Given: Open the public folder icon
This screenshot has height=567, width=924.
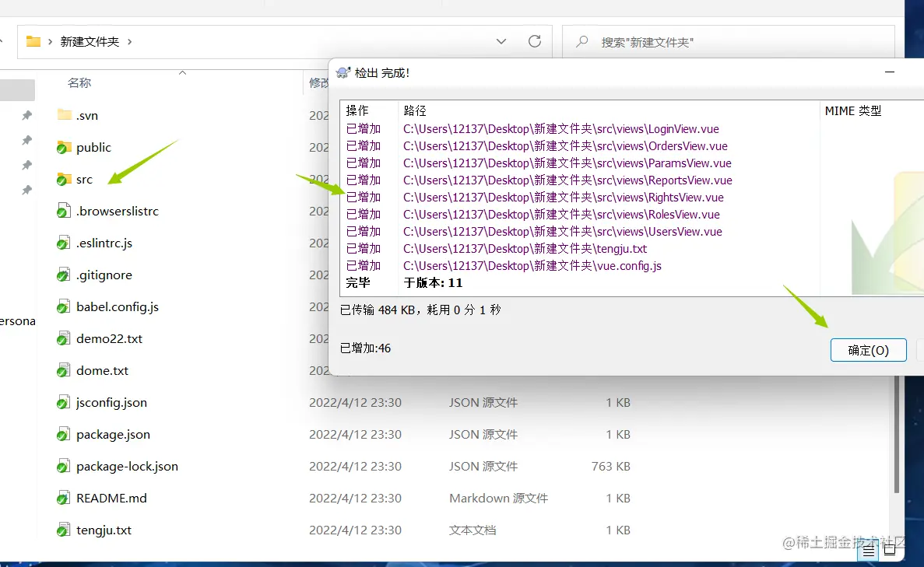Looking at the screenshot, I should (64, 147).
